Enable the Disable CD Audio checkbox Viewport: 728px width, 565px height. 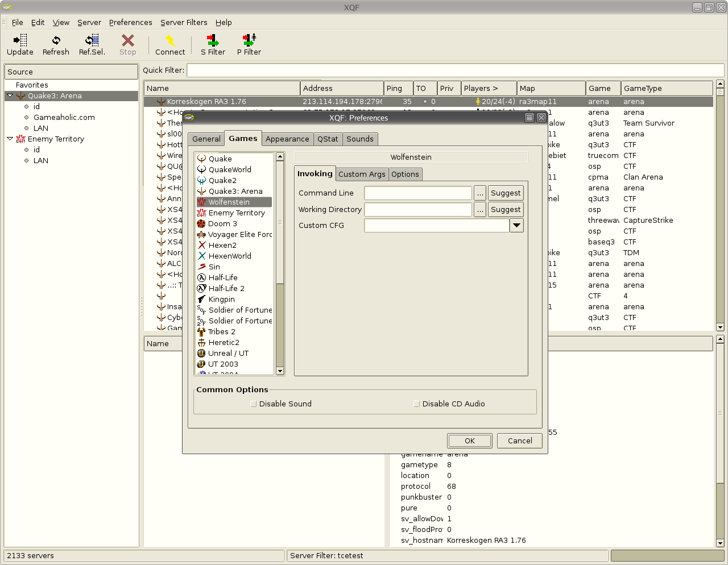(x=416, y=404)
